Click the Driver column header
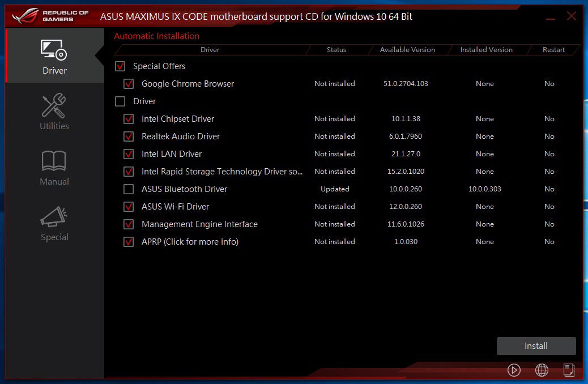Image resolution: width=588 pixels, height=384 pixels. click(210, 49)
